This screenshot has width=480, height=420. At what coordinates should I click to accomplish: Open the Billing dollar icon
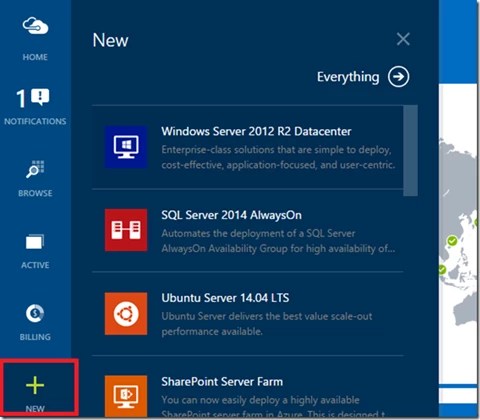(35, 314)
